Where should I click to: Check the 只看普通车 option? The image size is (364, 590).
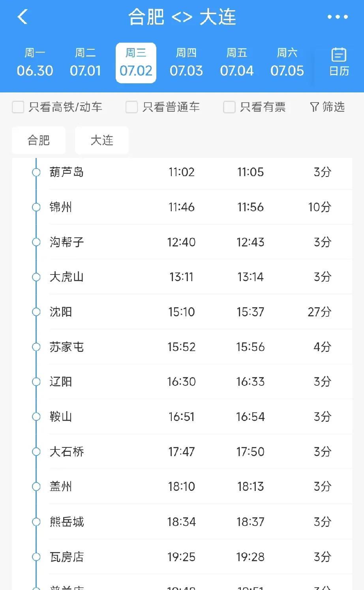131,107
